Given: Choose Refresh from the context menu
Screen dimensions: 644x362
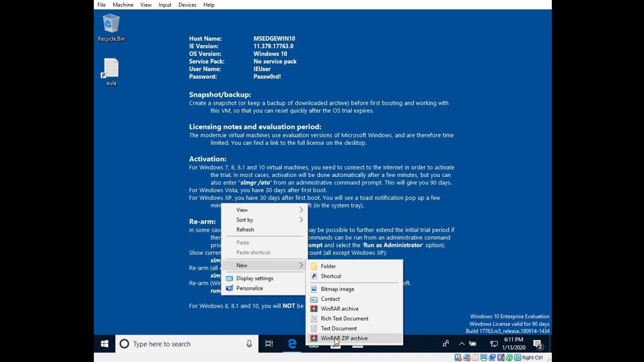Looking at the screenshot, I should point(264,230).
